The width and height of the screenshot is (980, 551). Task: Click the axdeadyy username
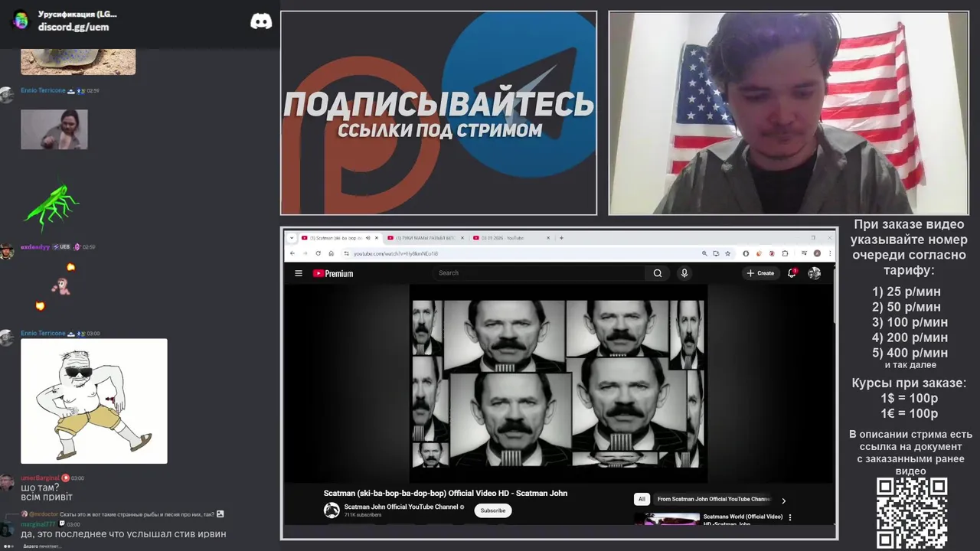pos(35,247)
